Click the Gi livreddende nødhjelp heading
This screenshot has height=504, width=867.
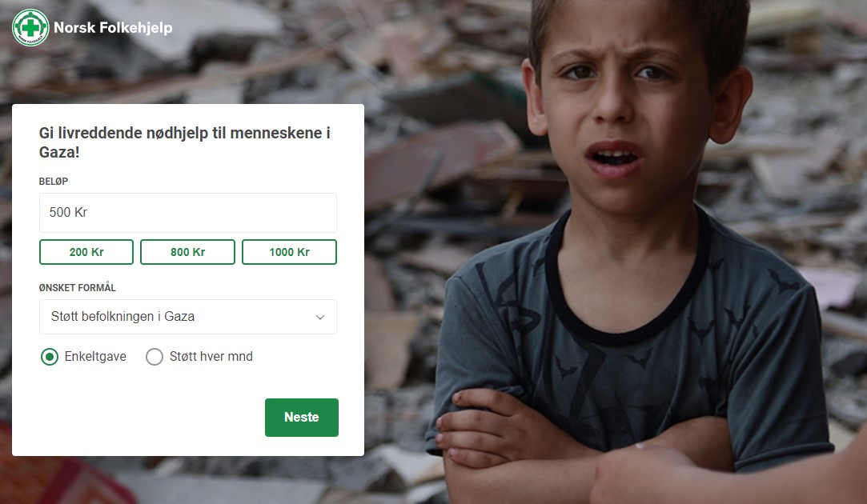tap(185, 142)
